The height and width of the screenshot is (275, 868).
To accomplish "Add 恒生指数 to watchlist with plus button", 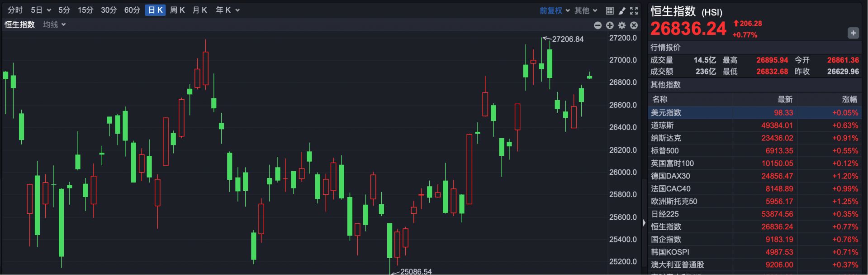I will click(x=853, y=33).
